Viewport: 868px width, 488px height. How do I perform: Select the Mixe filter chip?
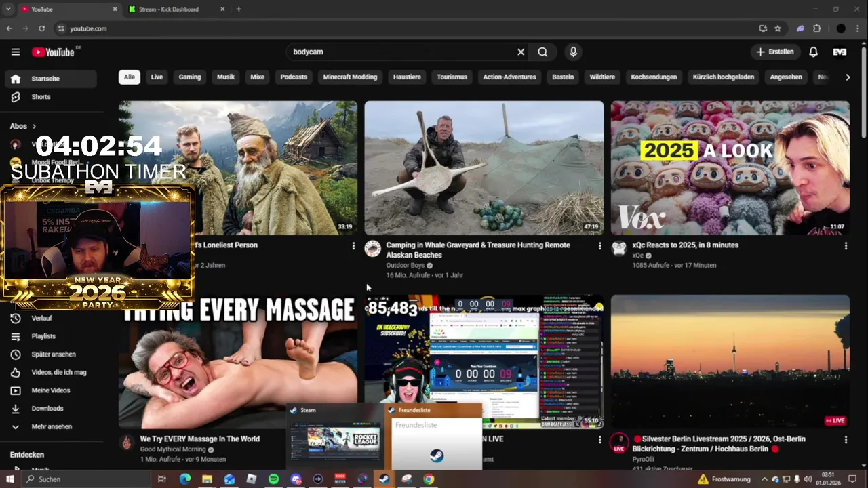tap(258, 77)
